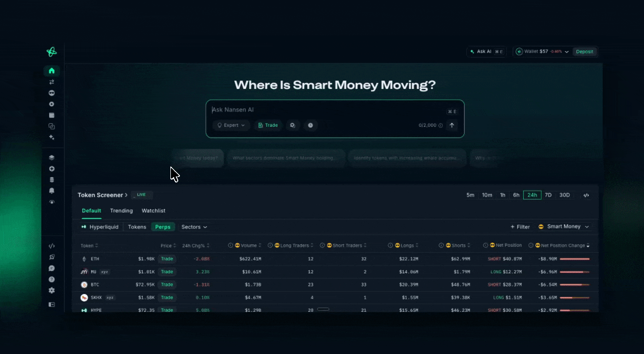644x354 pixels.
Task: Click the chat-search icon beside prompt Trade button
Action: tap(292, 125)
